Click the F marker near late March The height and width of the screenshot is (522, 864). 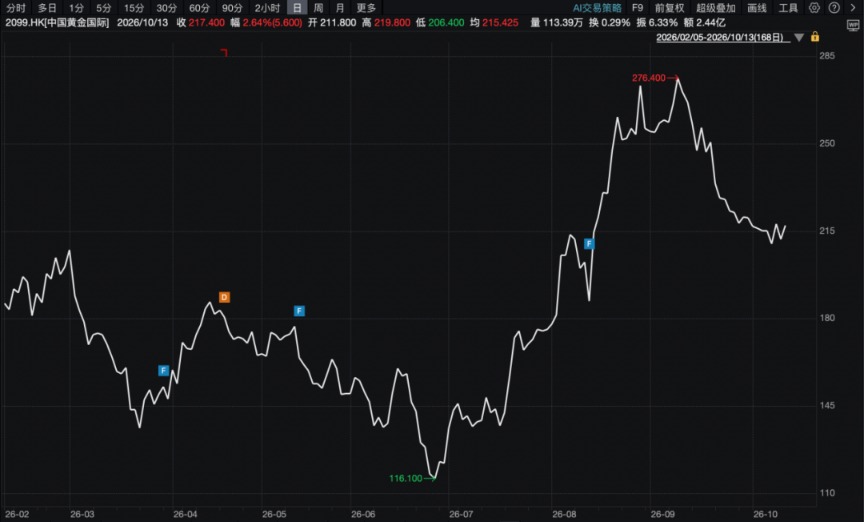tap(163, 370)
